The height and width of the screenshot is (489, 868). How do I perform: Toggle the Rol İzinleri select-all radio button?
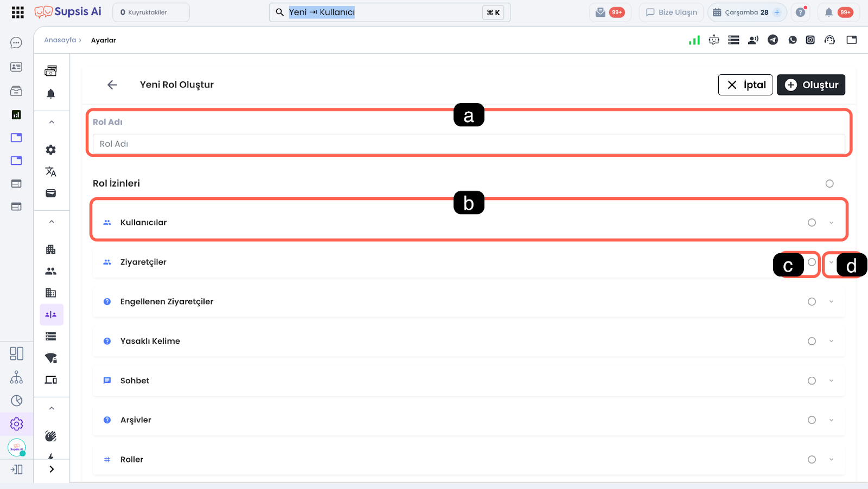[829, 184]
